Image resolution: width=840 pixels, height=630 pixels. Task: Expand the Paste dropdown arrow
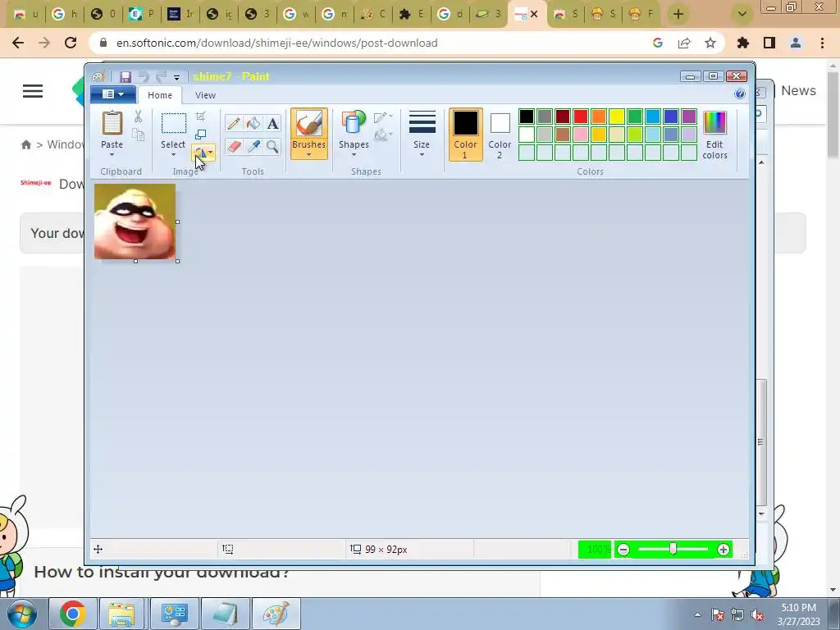[x=112, y=155]
